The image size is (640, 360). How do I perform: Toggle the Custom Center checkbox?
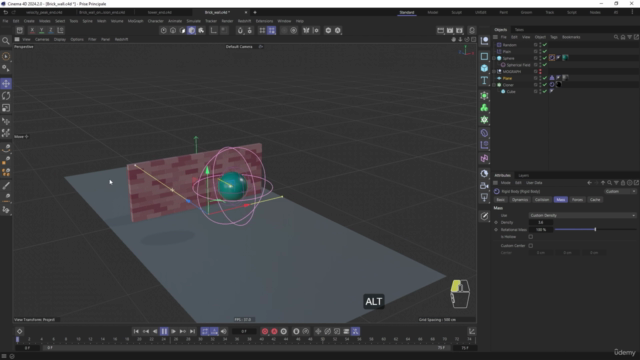pos(531,246)
